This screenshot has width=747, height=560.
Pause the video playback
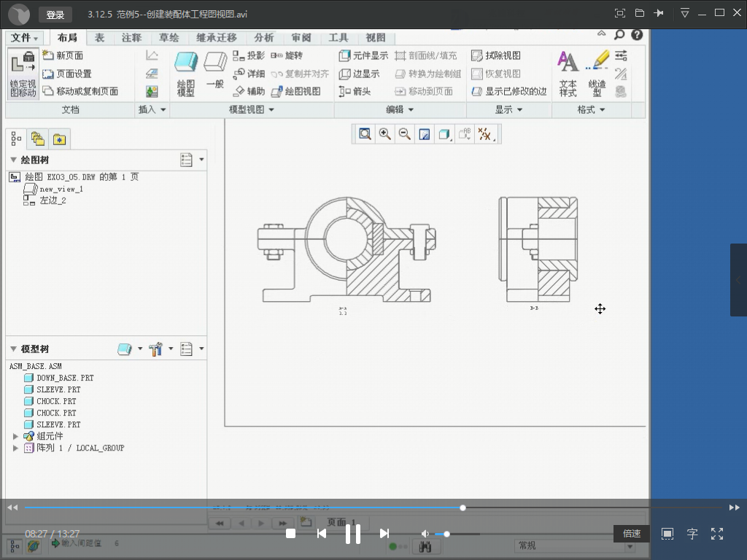click(353, 534)
